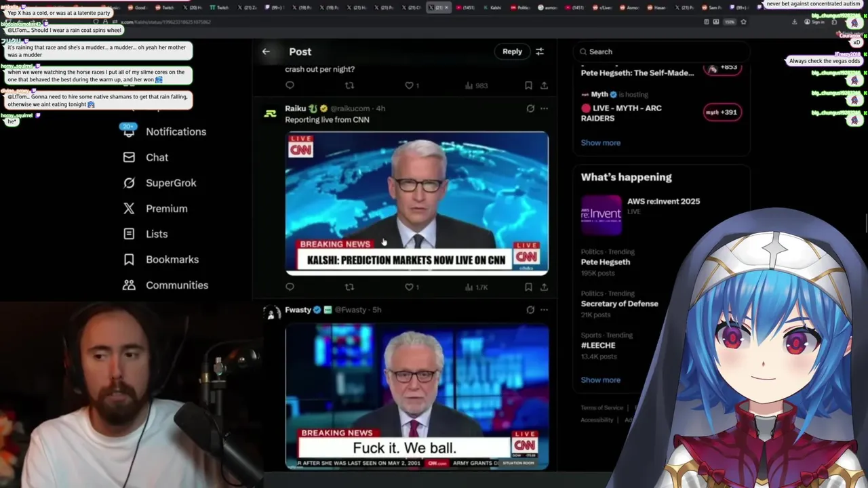The image size is (868, 488).
Task: Open the 'Fuck it. We ball.' image
Action: 416,397
